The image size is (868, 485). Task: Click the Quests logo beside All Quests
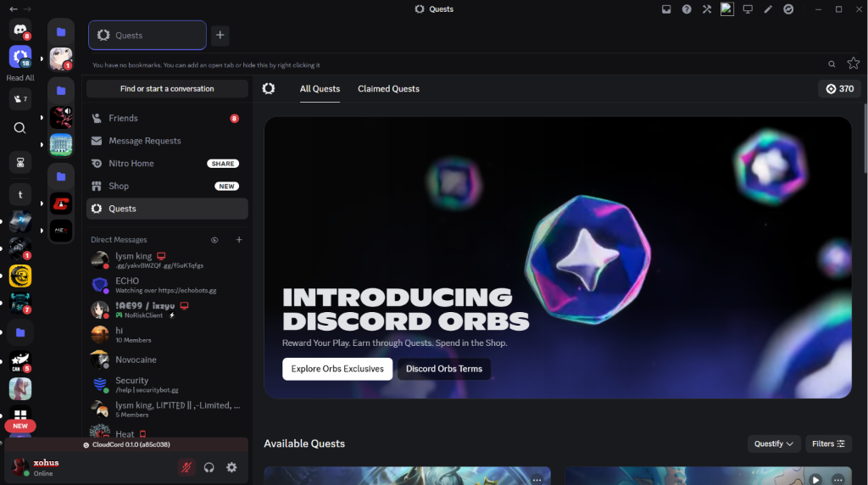tap(269, 88)
